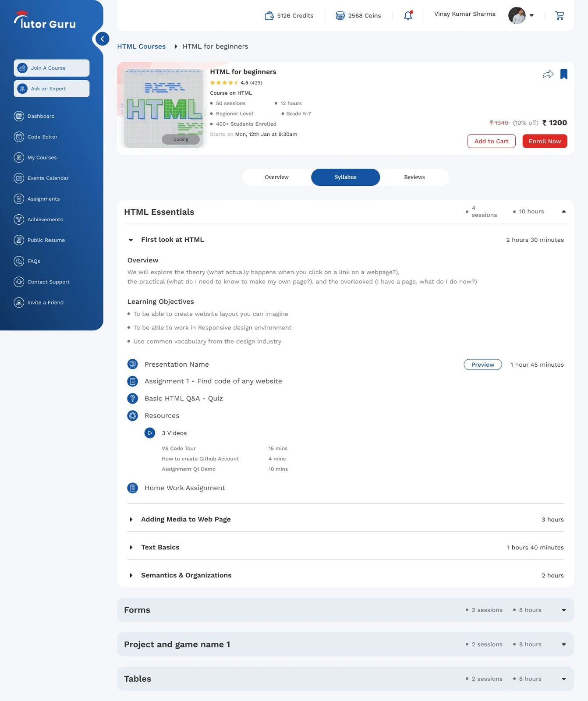Click the Home Work Assignment label

[x=185, y=488]
